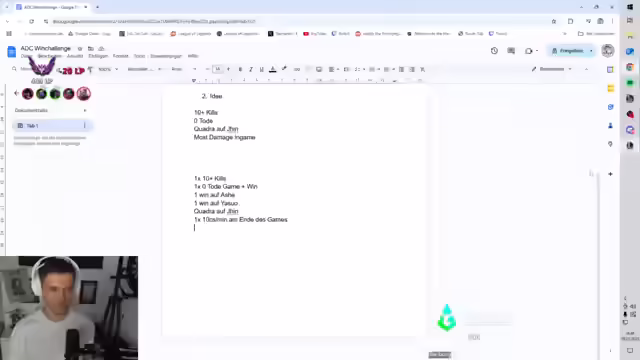
Task: Click the Meet video call icon
Action: (x=529, y=51)
